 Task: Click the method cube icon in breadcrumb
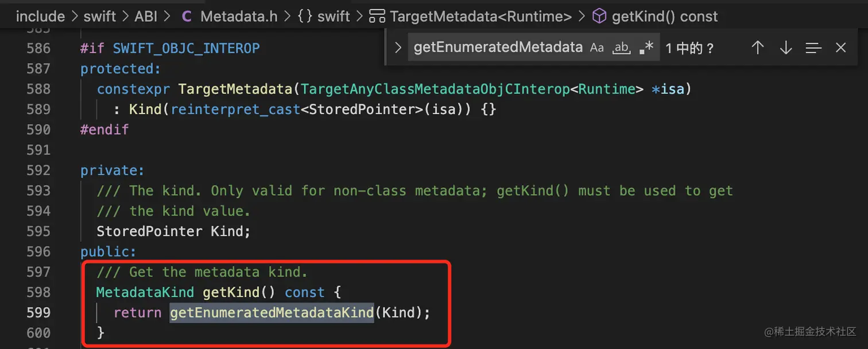click(x=599, y=17)
